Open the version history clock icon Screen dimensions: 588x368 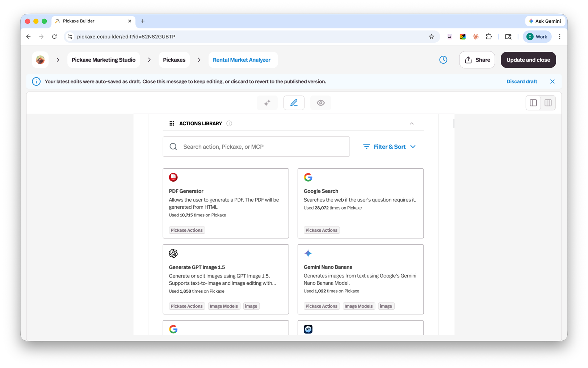tap(443, 60)
